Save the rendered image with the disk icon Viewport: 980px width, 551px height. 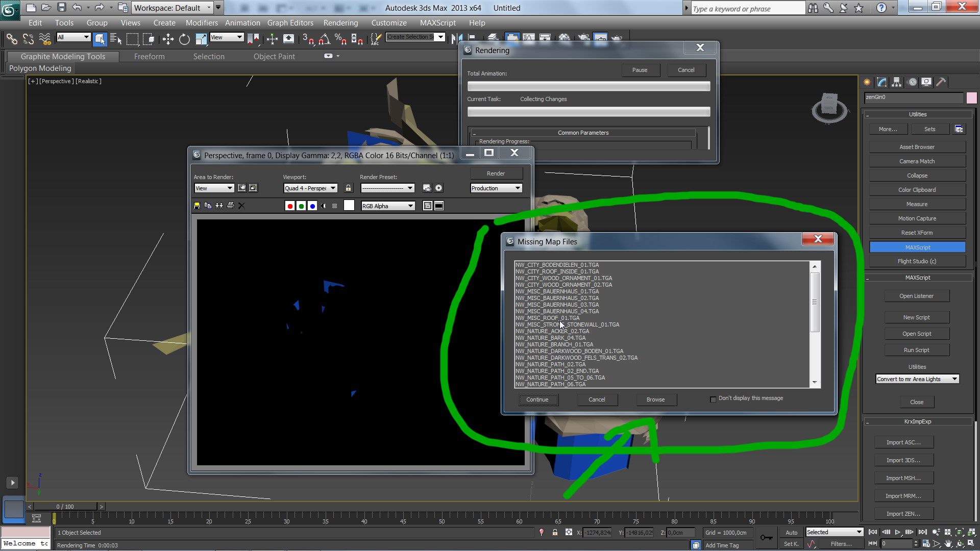pyautogui.click(x=197, y=206)
